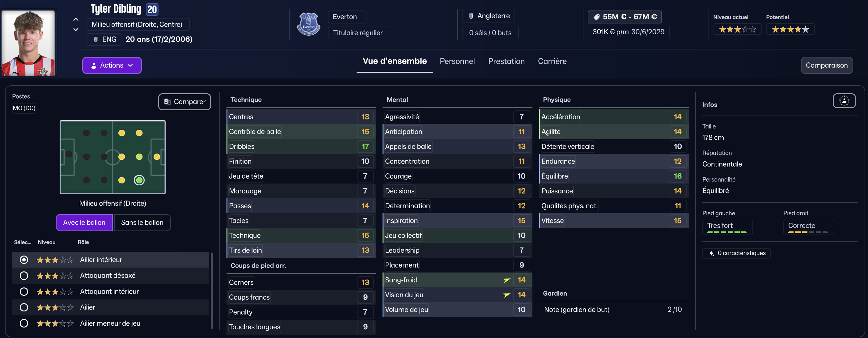The height and width of the screenshot is (338, 868).
Task: Click the Pied gauche strength bar
Action: tap(727, 232)
